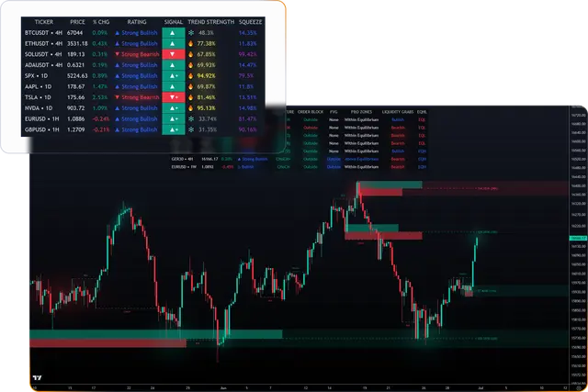This screenshot has width=588, height=392.
Task: Click Strong Bullish rating for ADAUSDT
Action: [135, 65]
